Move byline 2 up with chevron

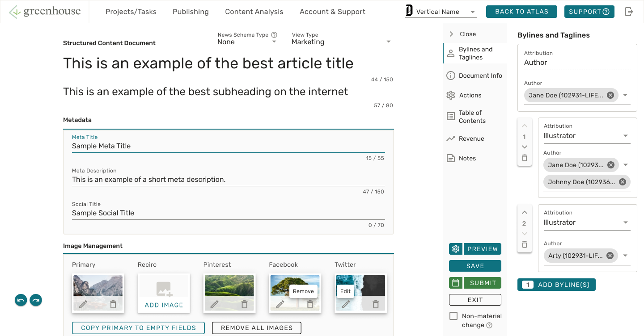[x=525, y=212]
